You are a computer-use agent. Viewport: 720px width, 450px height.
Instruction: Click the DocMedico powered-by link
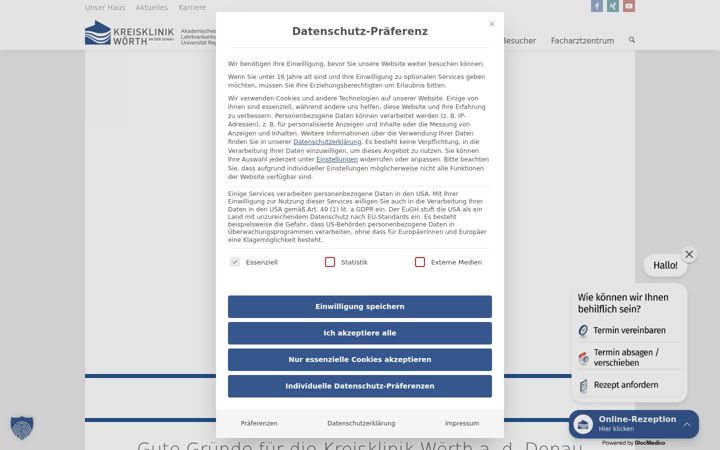click(649, 443)
